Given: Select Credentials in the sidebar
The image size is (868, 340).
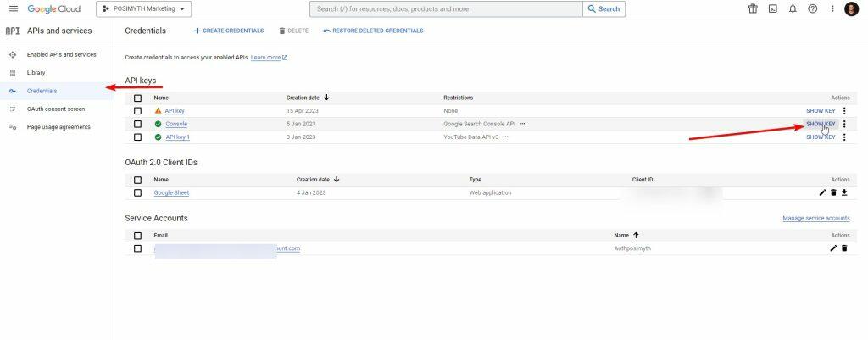Looking at the screenshot, I should click(42, 91).
